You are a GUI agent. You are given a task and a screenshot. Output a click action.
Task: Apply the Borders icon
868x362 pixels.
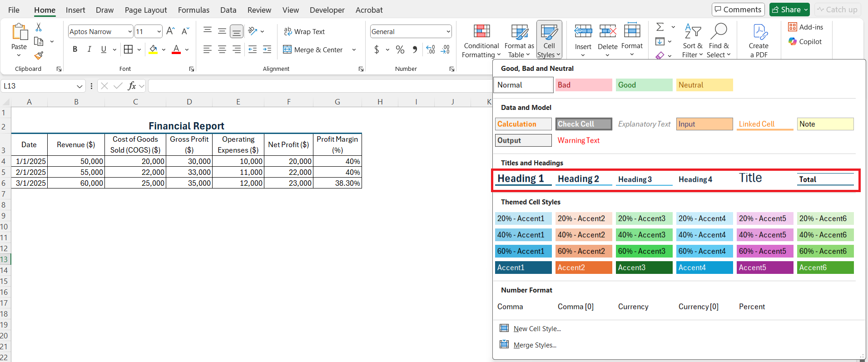point(129,50)
